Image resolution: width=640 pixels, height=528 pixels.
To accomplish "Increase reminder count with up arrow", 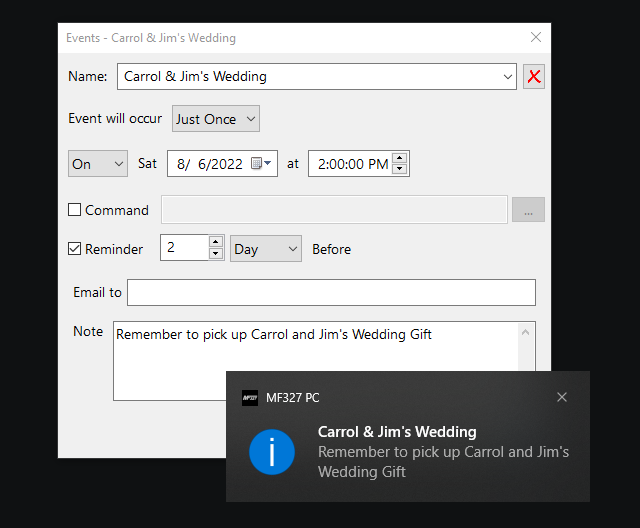I will coord(216,242).
